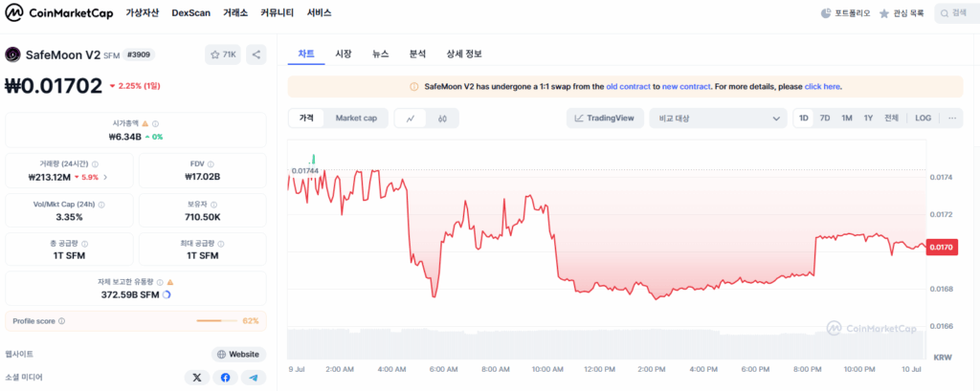The image size is (980, 391).
Task: Show info for 최대 공급량
Action: point(221,244)
